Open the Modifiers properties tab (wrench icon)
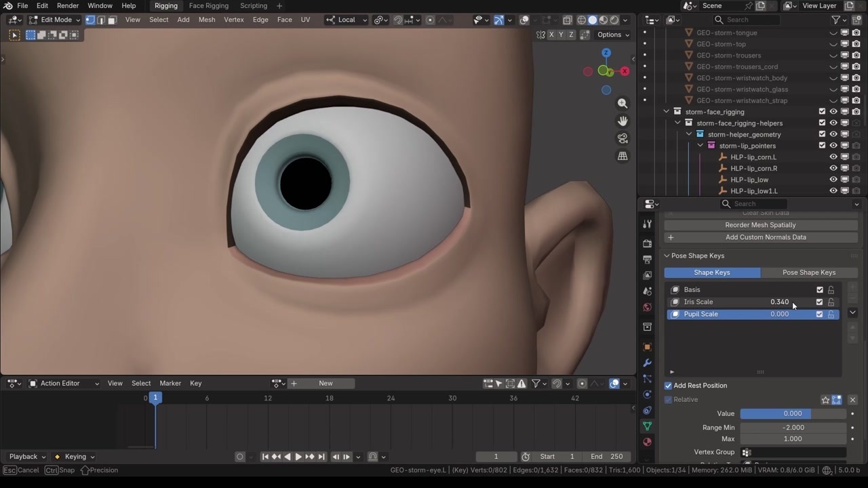868x488 pixels. click(x=647, y=363)
